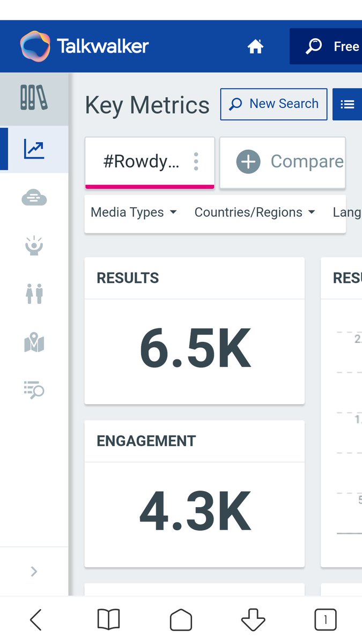Click the New Search button
Screen dimensions: 362x644
[274, 104]
